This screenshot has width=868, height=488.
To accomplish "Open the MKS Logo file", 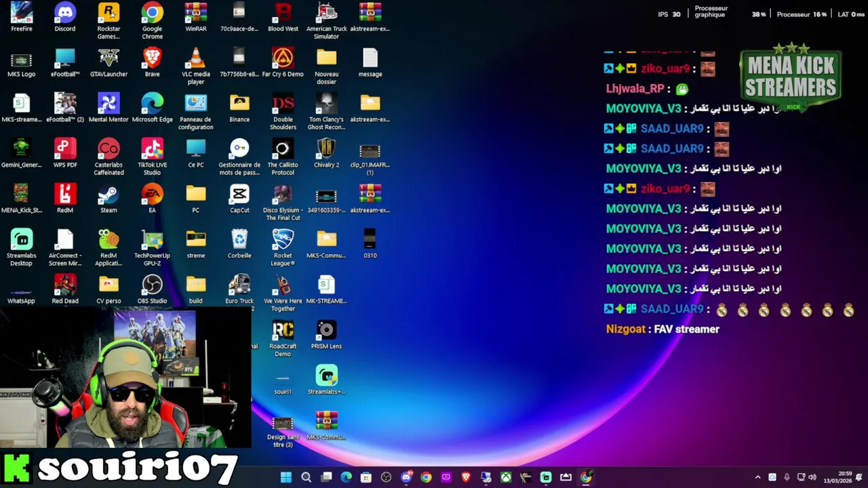I will coord(21,62).
